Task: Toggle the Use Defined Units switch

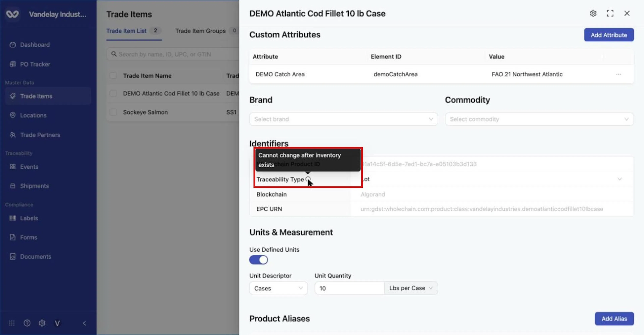Action: [x=258, y=260]
